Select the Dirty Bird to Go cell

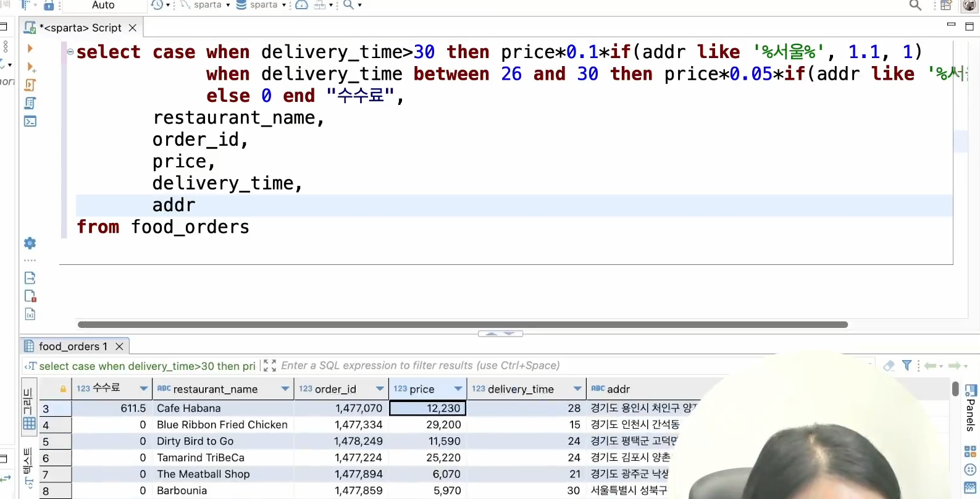click(x=224, y=442)
